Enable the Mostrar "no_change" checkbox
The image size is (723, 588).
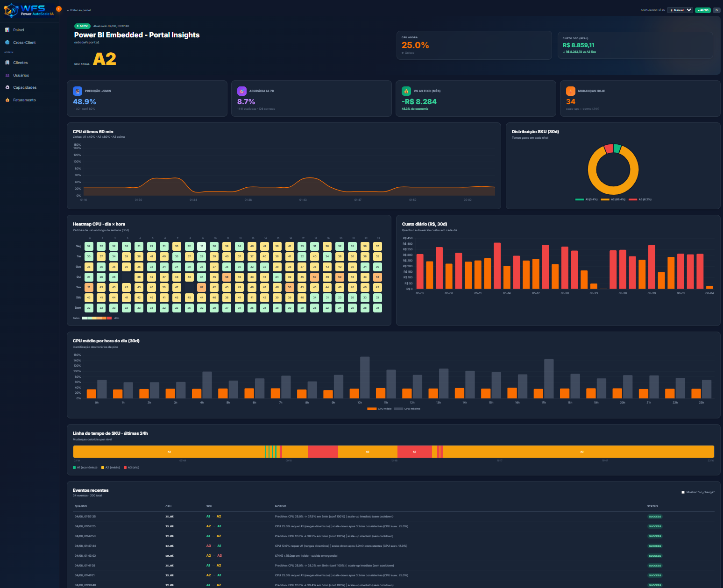click(683, 492)
